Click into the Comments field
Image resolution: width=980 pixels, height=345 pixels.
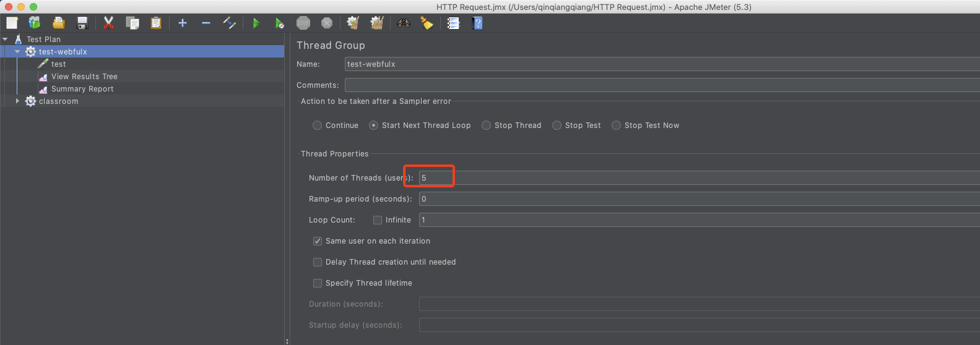coord(662,85)
